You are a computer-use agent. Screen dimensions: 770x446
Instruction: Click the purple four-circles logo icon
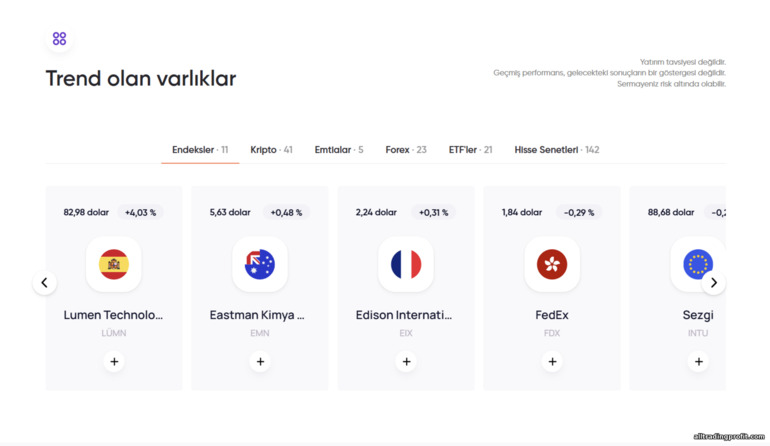point(59,39)
